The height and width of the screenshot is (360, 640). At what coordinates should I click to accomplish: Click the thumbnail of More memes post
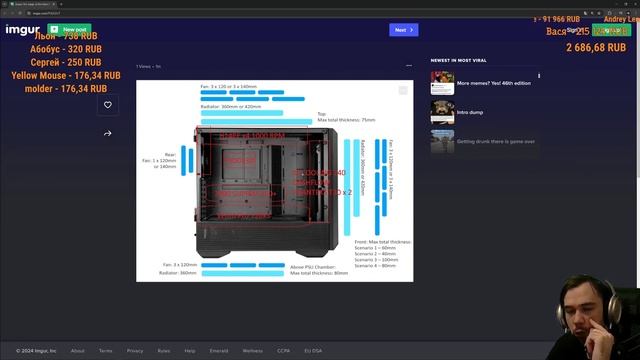coord(442,83)
